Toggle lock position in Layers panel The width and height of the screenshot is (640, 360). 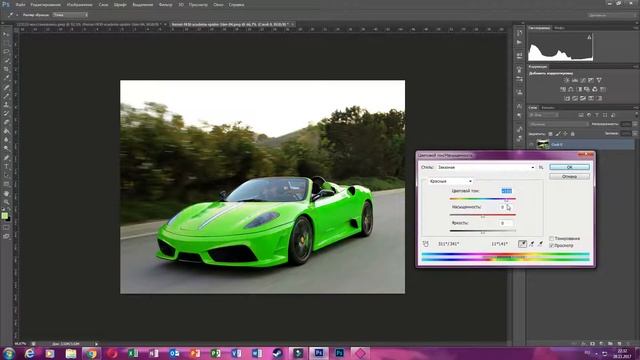click(565, 134)
